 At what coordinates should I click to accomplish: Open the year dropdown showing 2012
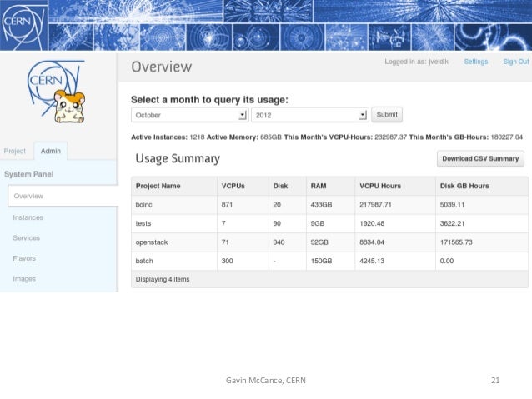pos(310,115)
